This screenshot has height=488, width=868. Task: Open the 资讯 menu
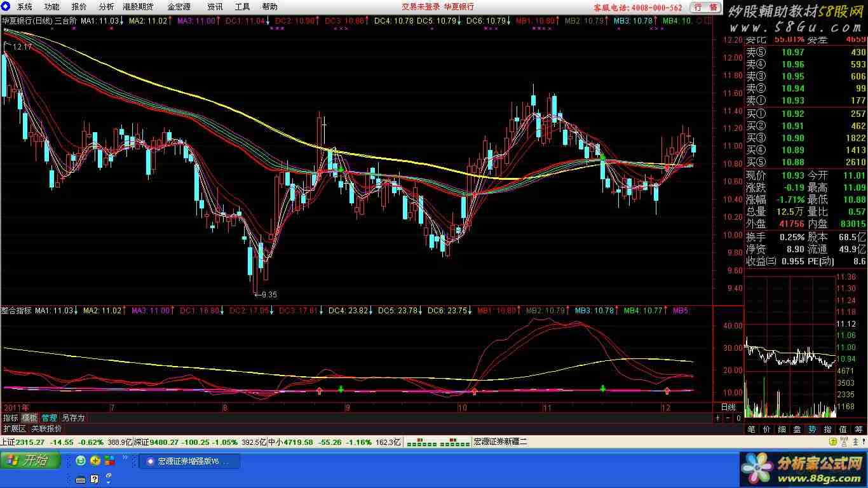215,7
